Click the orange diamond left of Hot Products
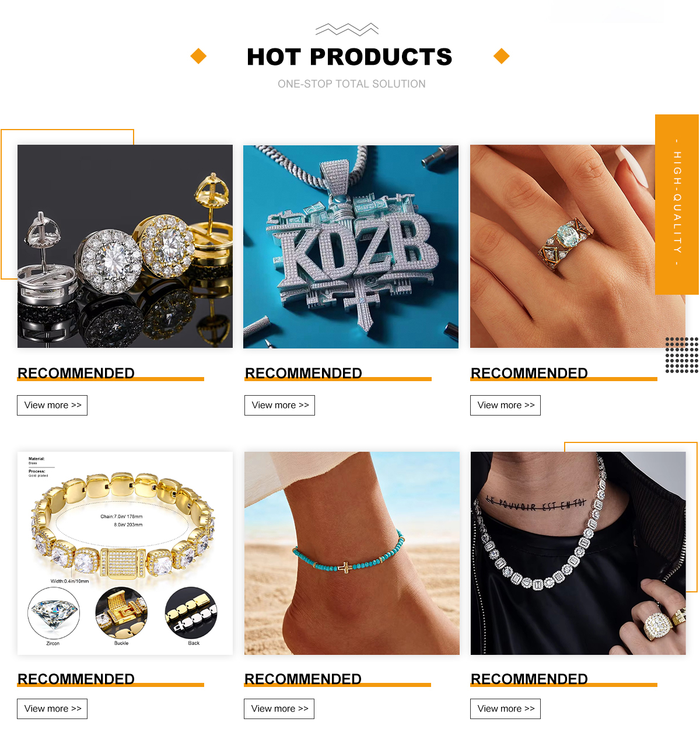Viewport: 700px width, 736px height. [x=199, y=56]
